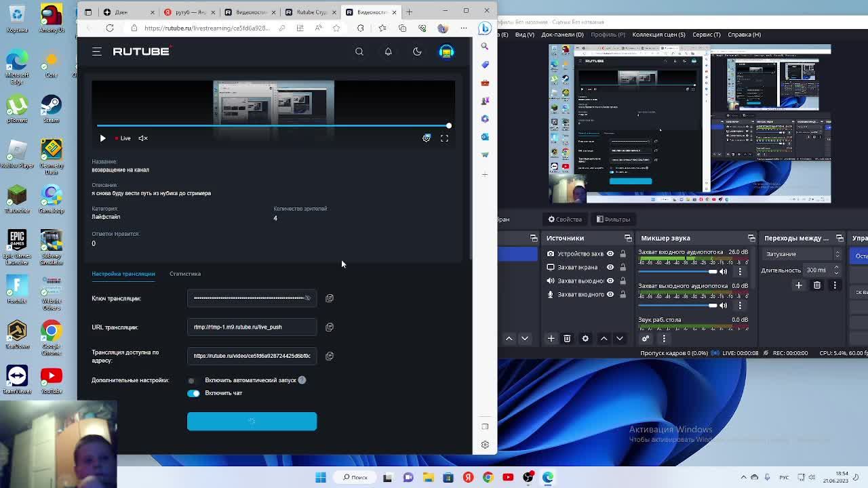Reload the browser page
The height and width of the screenshot is (488, 868).
click(x=110, y=28)
